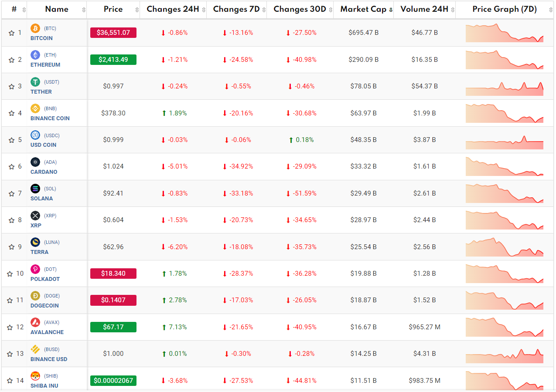Star the Binance USD row
556x392 pixels.
tap(10, 354)
